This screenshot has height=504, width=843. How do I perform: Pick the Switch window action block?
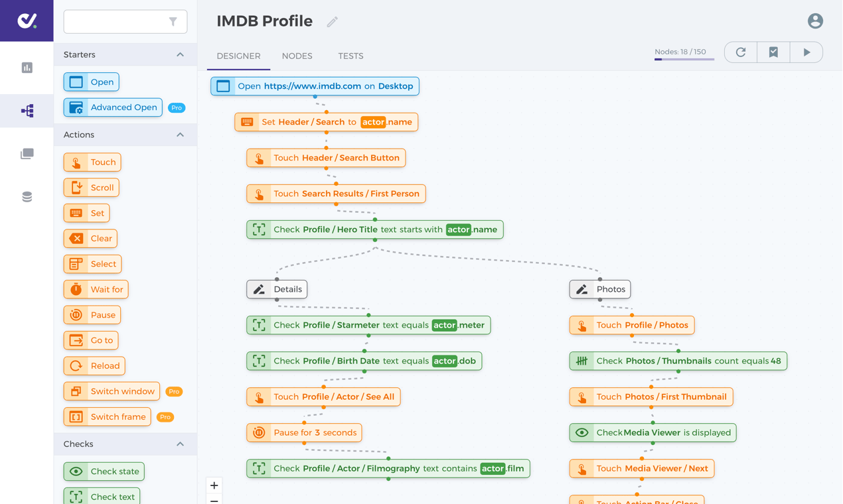(x=112, y=391)
